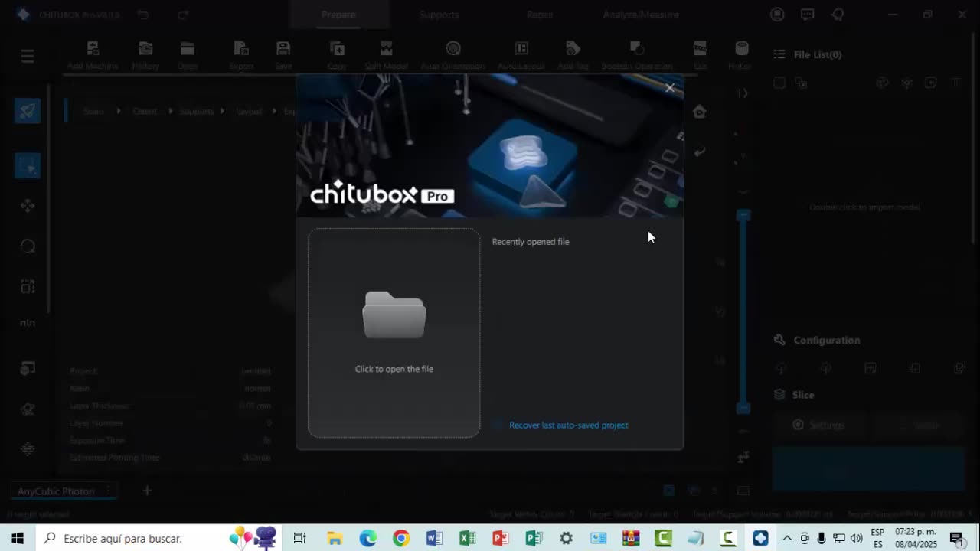Open History in the Chitubox toolbar
The image size is (980, 551).
[x=145, y=55]
